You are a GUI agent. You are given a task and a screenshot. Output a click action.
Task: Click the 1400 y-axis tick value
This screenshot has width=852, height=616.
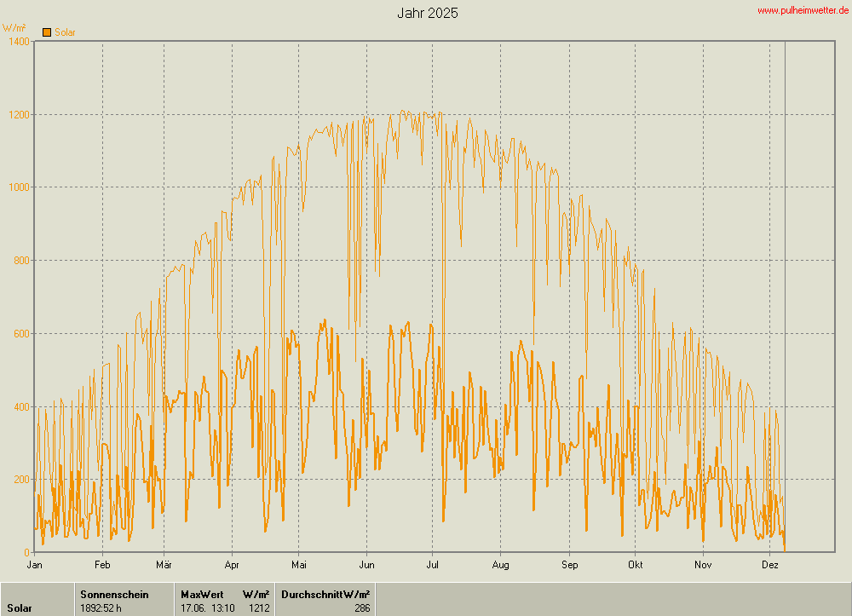17,41
